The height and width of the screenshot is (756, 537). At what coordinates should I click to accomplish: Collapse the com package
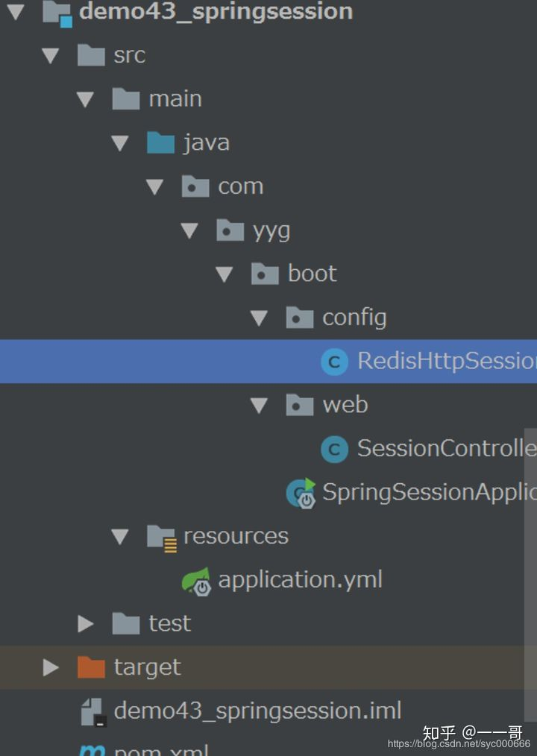point(154,186)
